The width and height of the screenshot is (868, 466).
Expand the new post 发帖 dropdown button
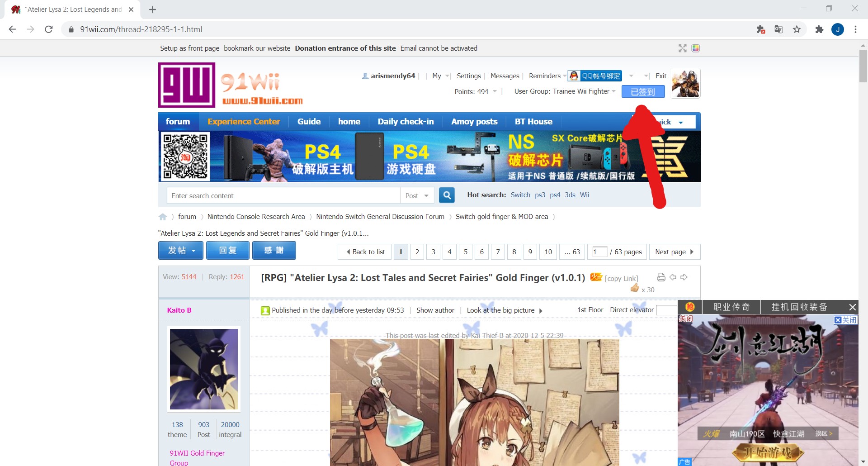click(181, 251)
